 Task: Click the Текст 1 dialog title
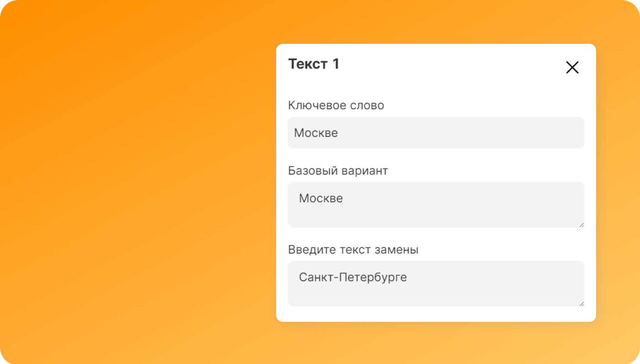pos(314,64)
